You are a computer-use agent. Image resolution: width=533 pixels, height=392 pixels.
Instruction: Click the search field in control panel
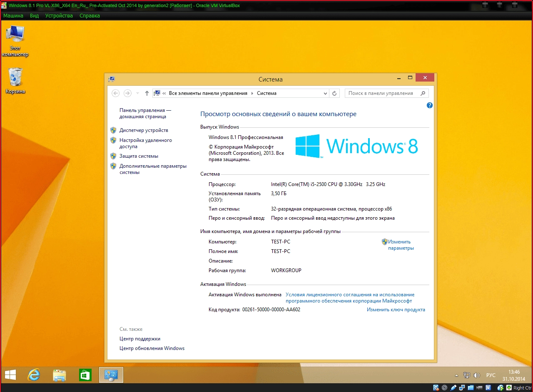[386, 93]
